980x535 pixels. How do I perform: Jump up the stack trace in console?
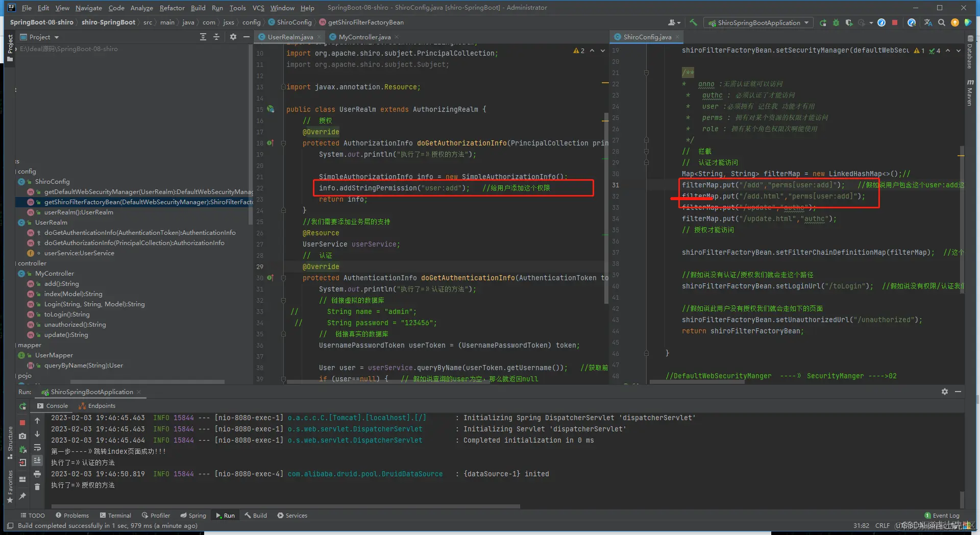[37, 421]
